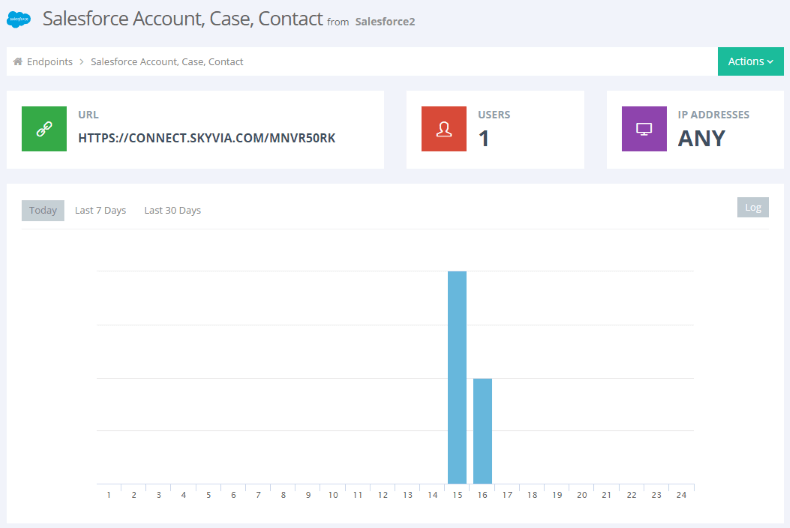Click the home icon in breadcrumb

[18, 61]
